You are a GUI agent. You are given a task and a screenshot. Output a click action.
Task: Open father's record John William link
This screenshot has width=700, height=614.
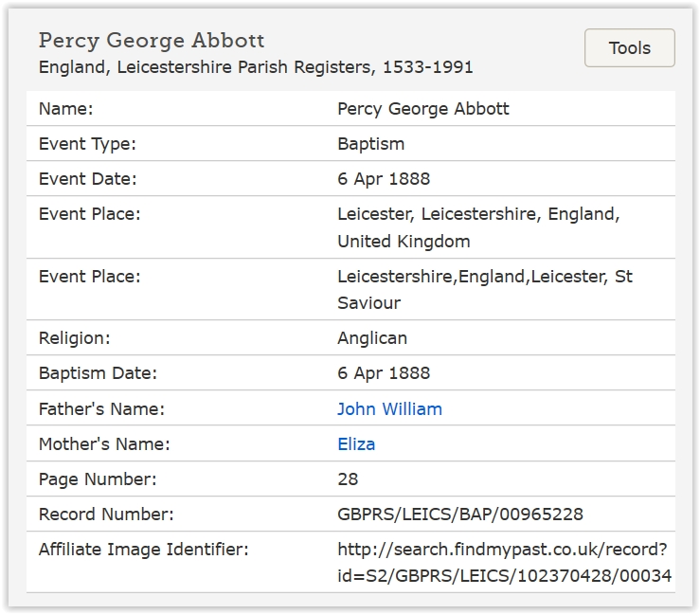389,409
